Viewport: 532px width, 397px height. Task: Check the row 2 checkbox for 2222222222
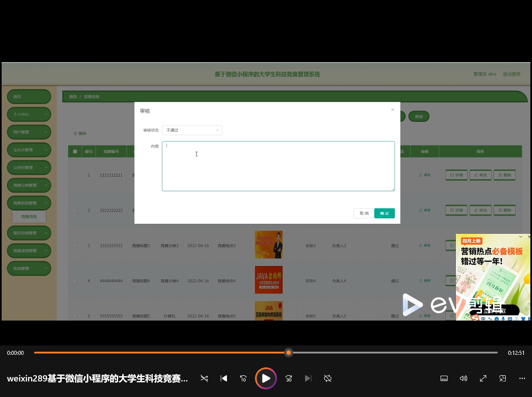[75, 210]
